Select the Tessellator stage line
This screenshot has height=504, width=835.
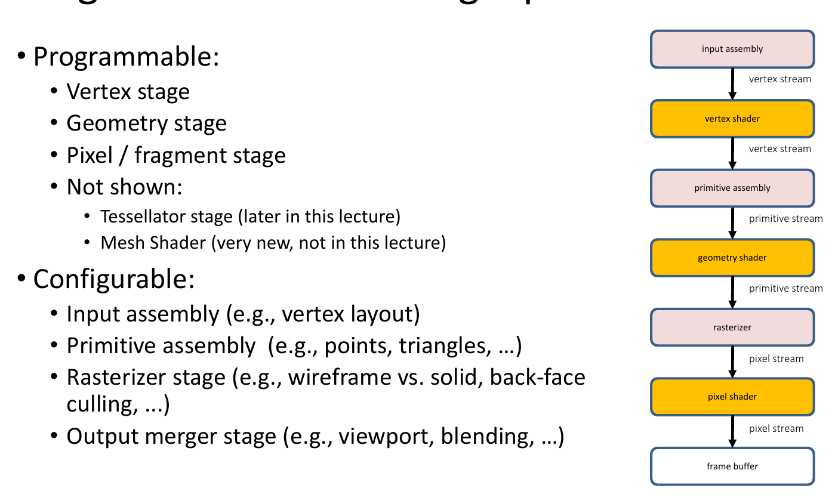(x=250, y=216)
